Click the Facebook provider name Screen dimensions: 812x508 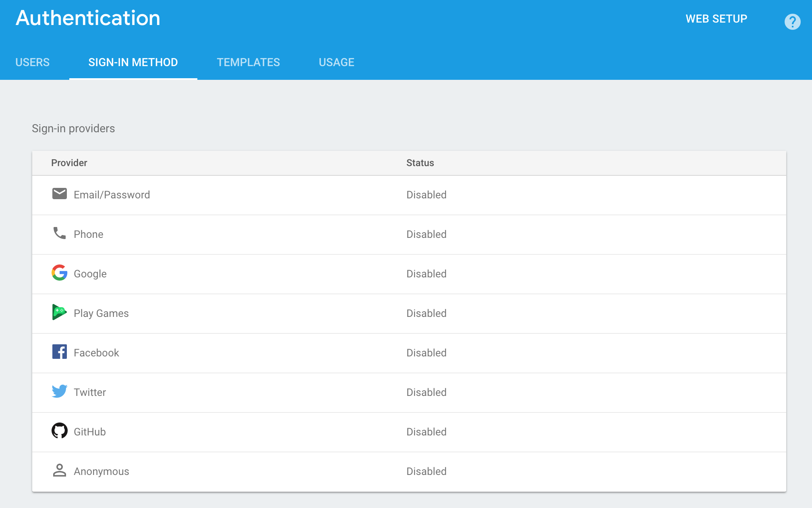pyautogui.click(x=96, y=353)
